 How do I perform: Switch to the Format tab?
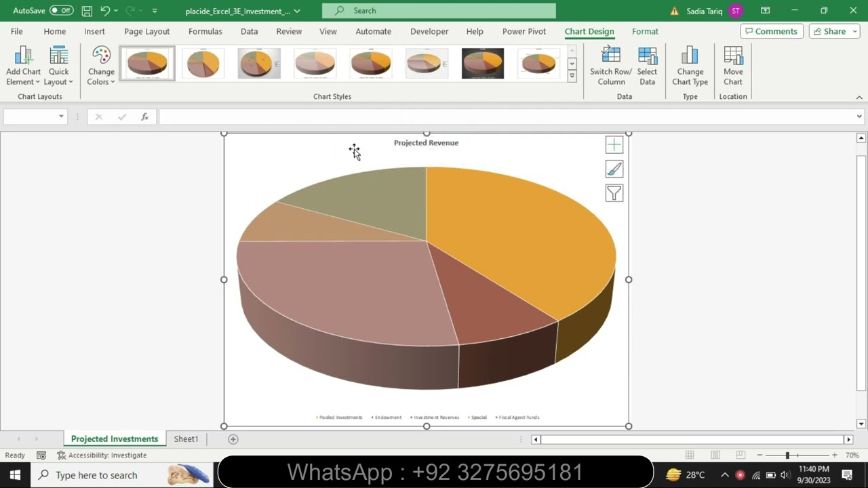click(645, 31)
